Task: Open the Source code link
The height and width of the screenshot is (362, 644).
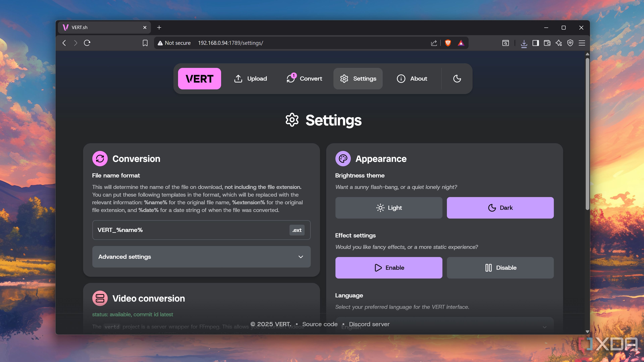Action: point(320,324)
